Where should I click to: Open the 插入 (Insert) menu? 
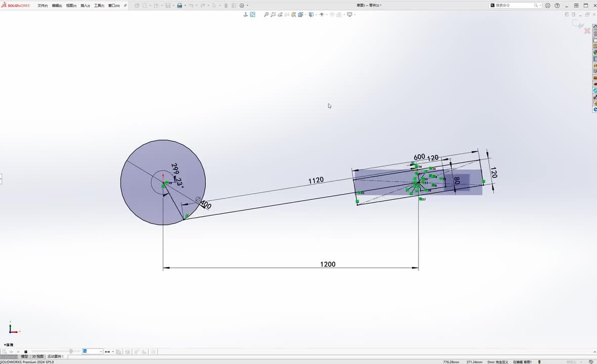(x=86, y=6)
